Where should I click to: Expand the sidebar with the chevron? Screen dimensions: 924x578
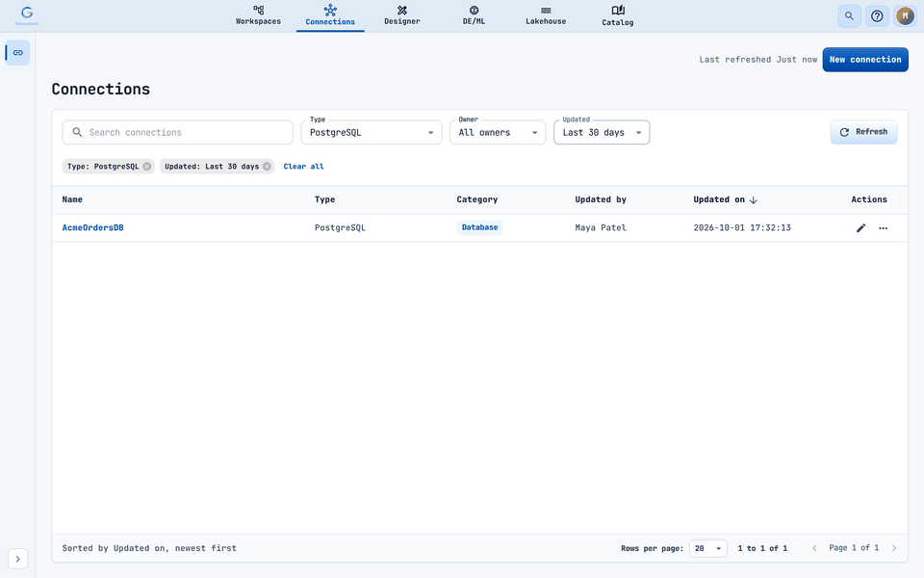point(17,559)
